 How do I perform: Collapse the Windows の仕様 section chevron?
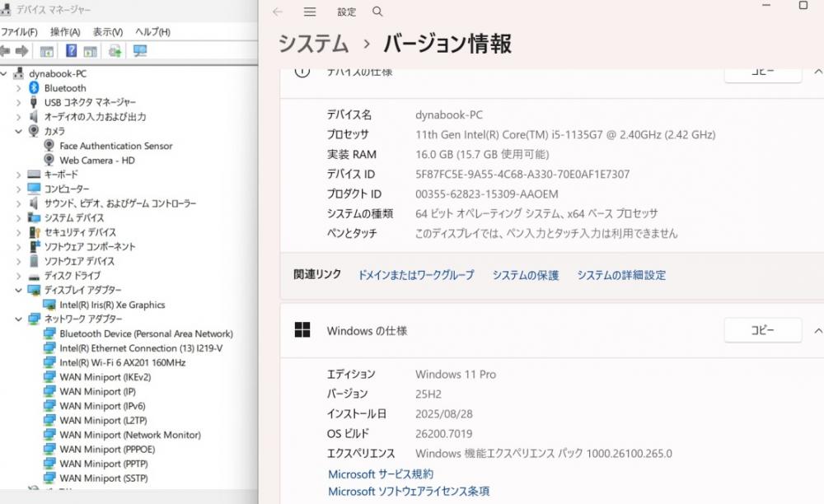[x=817, y=331]
